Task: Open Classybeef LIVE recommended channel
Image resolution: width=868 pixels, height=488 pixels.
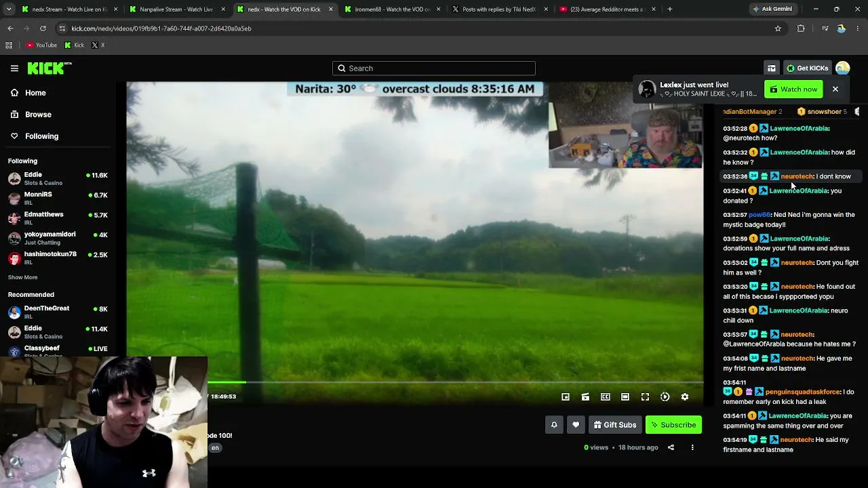Action: point(58,350)
